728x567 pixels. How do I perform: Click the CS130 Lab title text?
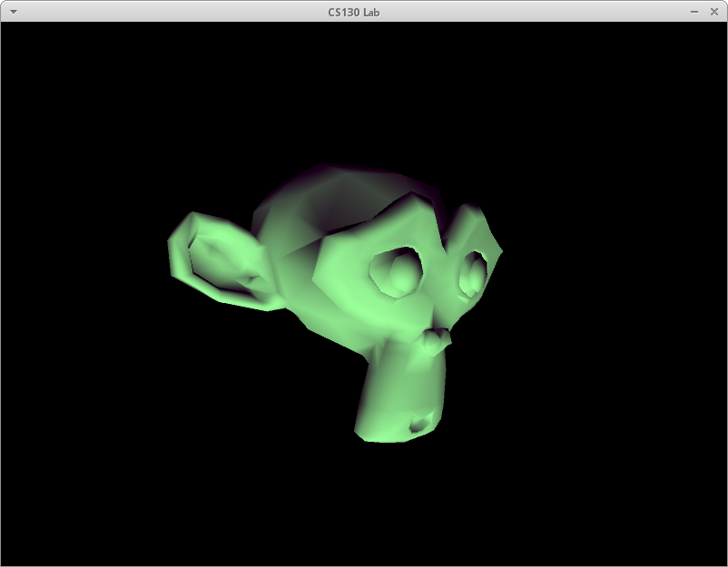(x=354, y=13)
